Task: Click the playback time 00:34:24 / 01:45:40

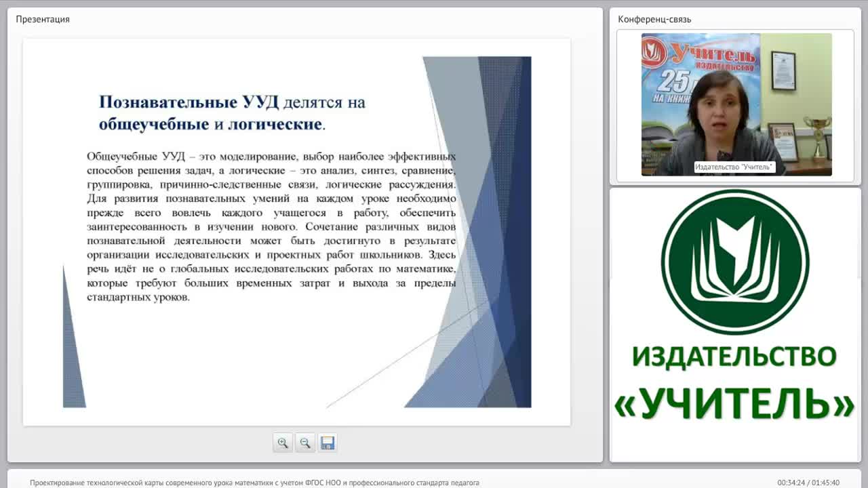Action: tap(808, 483)
